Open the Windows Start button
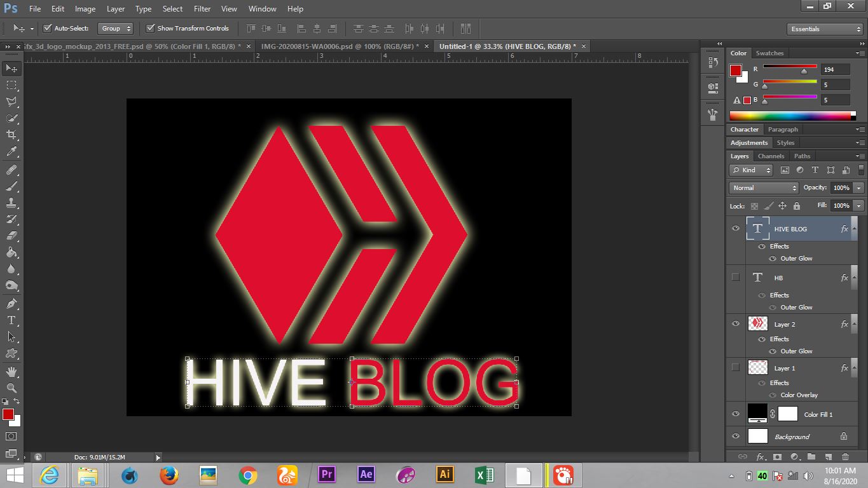The width and height of the screenshot is (868, 488). click(x=14, y=475)
